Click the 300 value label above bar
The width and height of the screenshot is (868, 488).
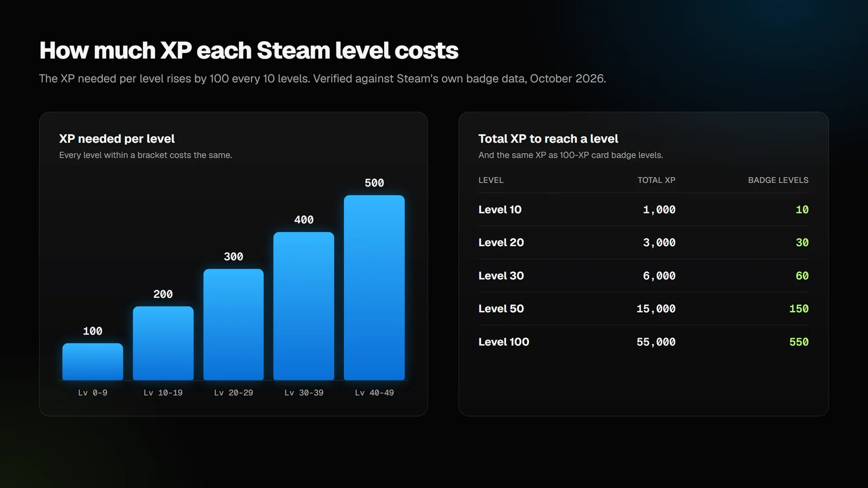click(x=233, y=257)
